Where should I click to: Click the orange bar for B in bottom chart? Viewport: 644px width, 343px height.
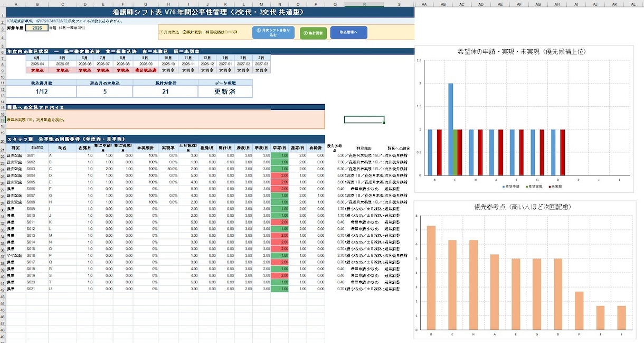(431, 277)
